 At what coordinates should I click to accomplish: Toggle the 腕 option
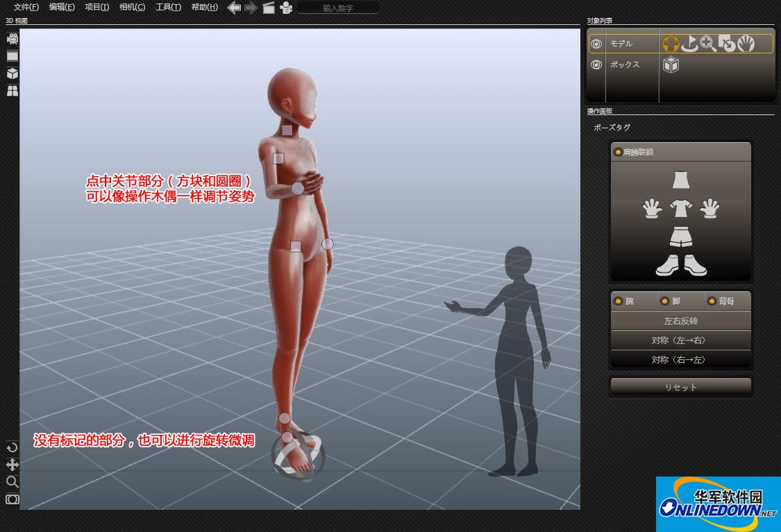coord(618,301)
